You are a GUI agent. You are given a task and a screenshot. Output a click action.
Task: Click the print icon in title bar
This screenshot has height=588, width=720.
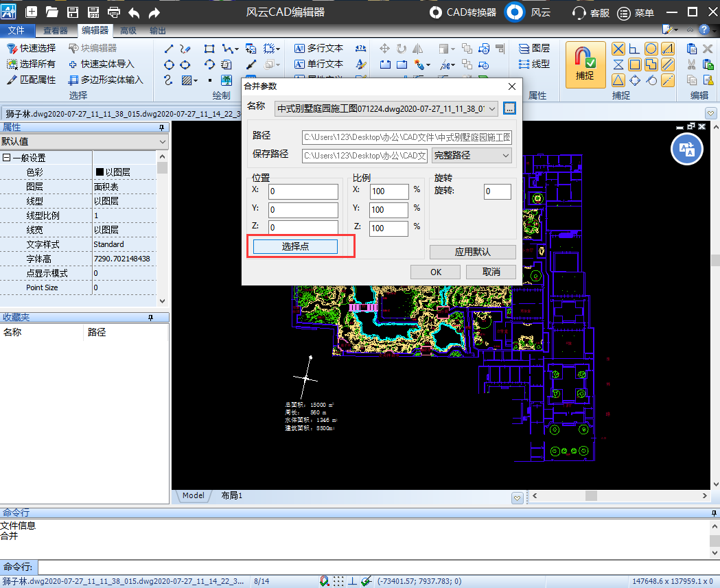click(114, 12)
